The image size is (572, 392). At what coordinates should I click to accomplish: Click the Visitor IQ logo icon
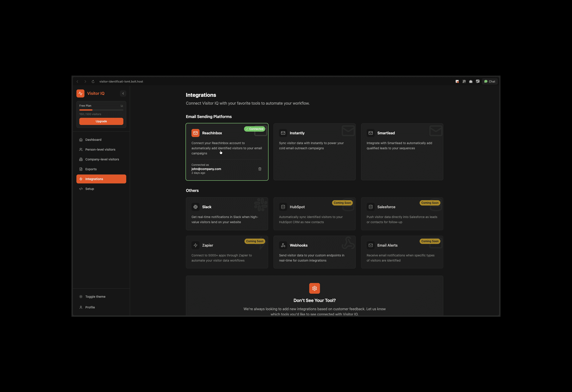click(x=80, y=93)
